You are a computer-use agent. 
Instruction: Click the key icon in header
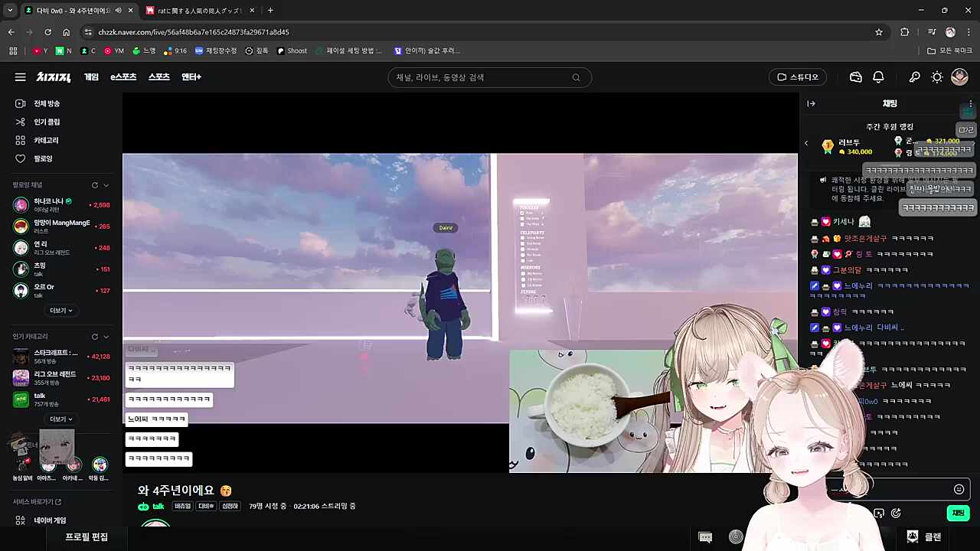pyautogui.click(x=914, y=77)
